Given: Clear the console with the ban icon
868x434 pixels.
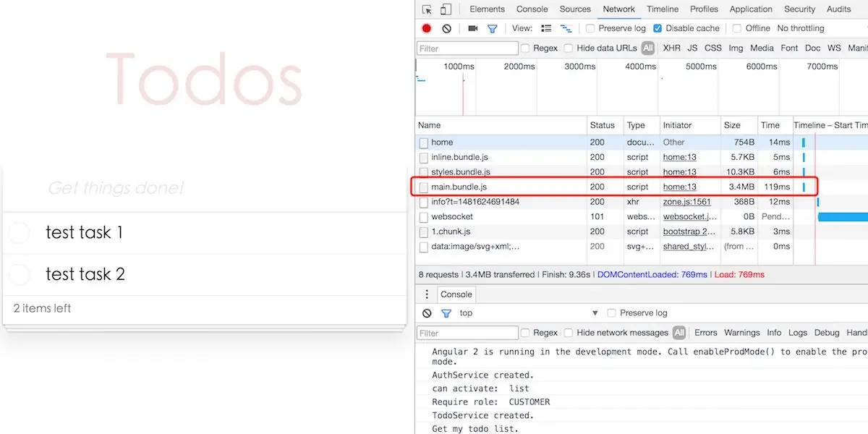Looking at the screenshot, I should [427, 313].
